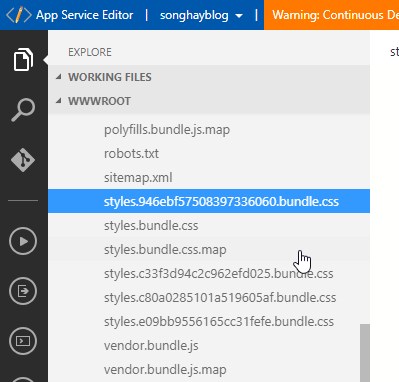Open robots.txt file
Viewport: 399px width, 382px height.
[x=209, y=154]
